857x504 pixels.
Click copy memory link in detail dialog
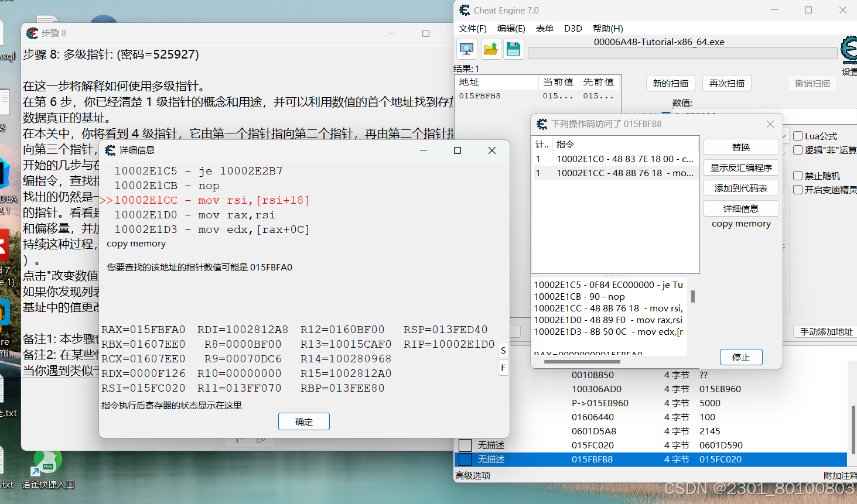coord(136,244)
